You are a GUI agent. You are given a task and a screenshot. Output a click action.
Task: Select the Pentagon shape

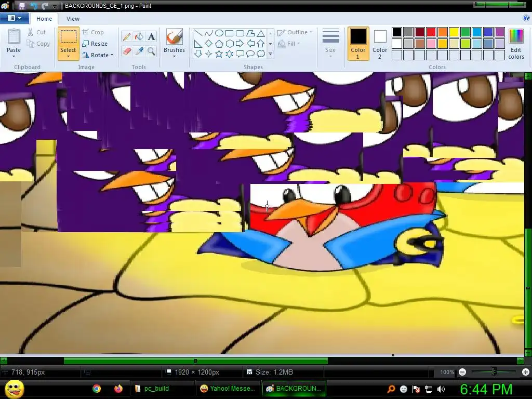coord(219,44)
